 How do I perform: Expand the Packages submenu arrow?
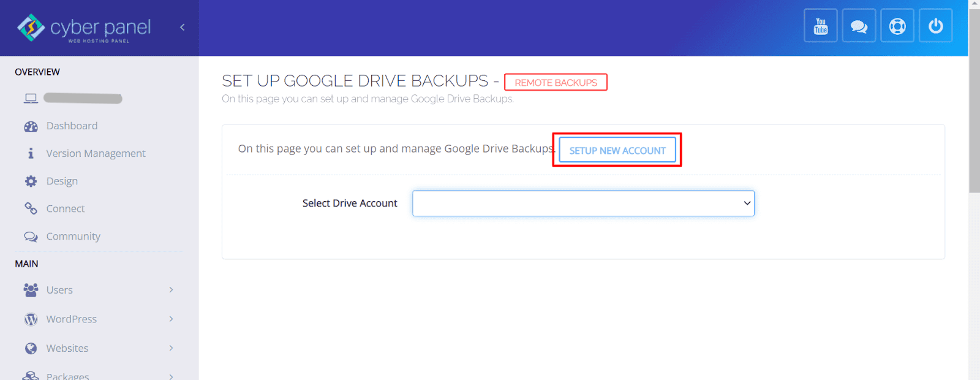click(x=171, y=376)
